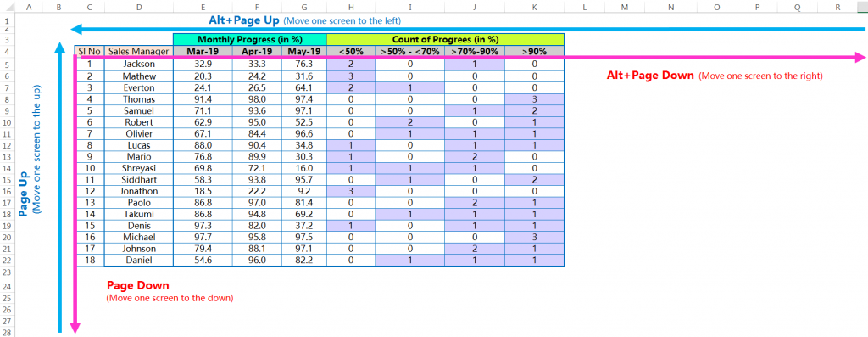Click column header R
Screen dimensions: 868x337
tap(837, 7)
